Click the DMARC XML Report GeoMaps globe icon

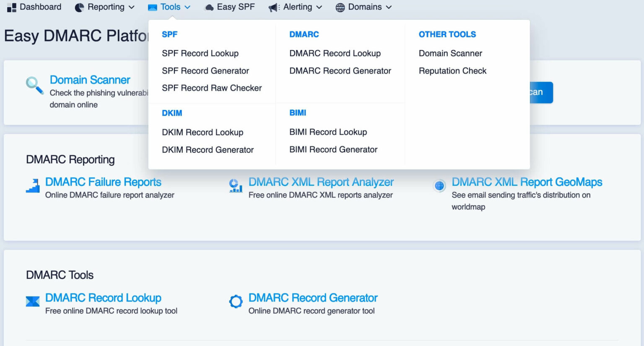[x=439, y=185]
